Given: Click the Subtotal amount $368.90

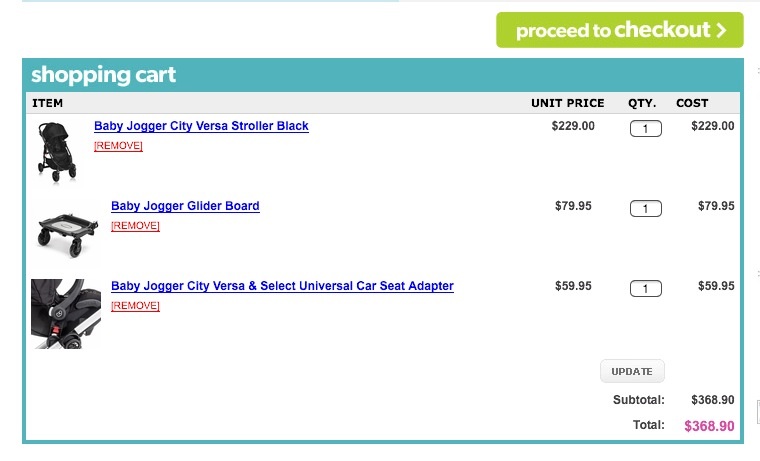Looking at the screenshot, I should [712, 400].
